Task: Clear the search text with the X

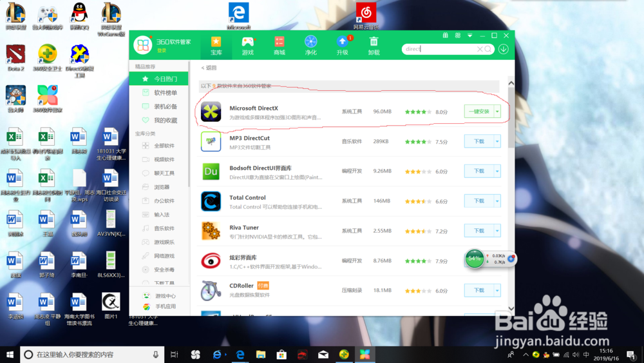Action: [479, 49]
